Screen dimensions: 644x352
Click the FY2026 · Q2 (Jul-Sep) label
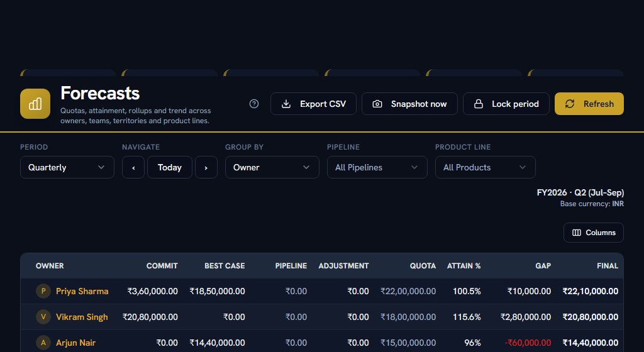point(580,192)
